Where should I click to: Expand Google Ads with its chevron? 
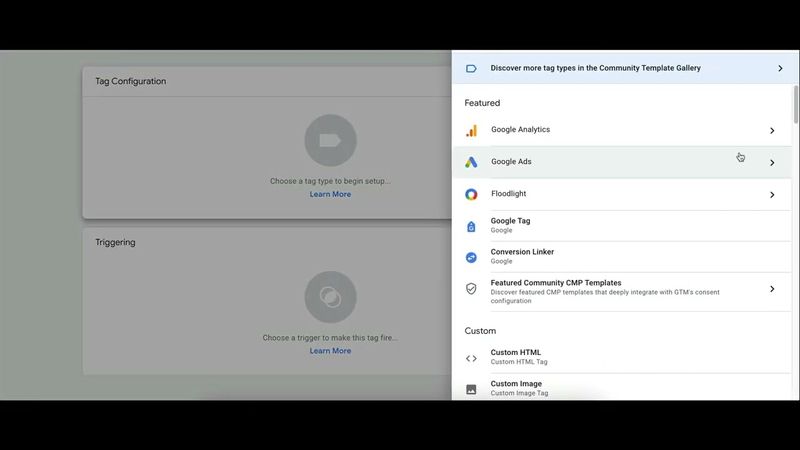click(x=772, y=163)
